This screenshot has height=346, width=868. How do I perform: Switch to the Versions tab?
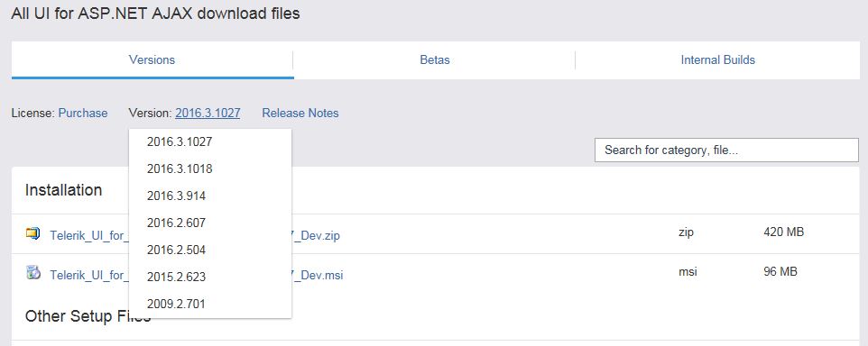pos(152,59)
